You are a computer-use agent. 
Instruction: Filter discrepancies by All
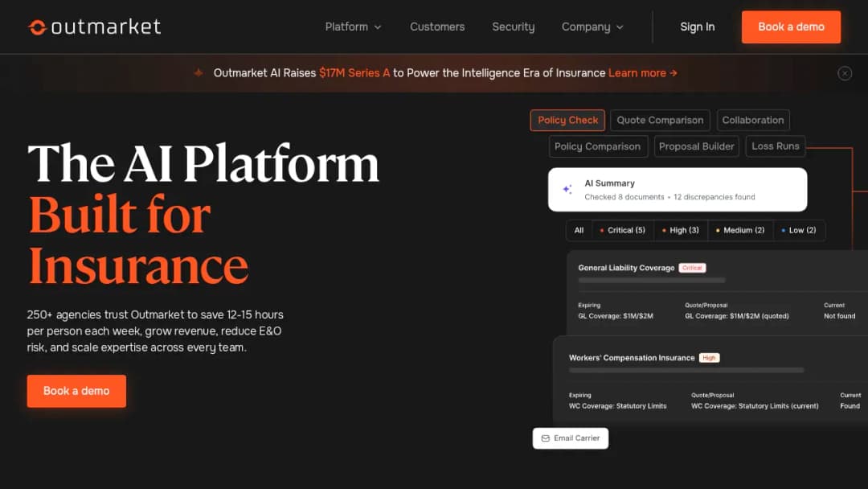pyautogui.click(x=579, y=230)
